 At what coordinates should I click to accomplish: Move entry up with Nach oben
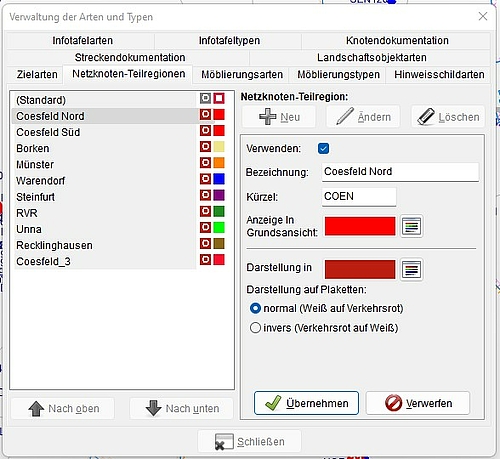(63, 408)
